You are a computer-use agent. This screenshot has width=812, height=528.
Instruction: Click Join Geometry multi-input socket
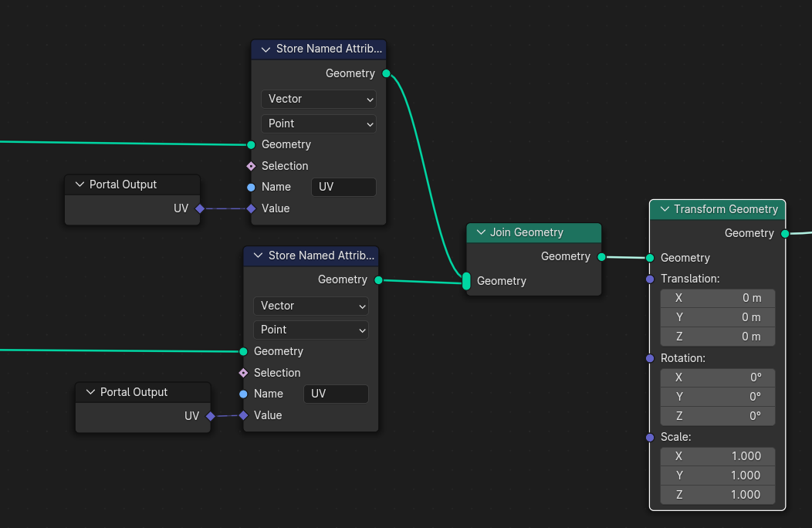(466, 281)
